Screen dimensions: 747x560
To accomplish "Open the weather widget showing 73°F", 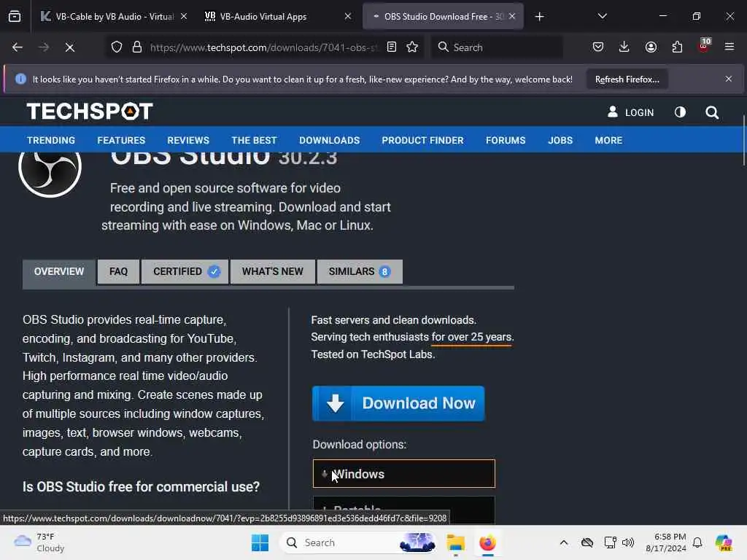I will point(39,542).
